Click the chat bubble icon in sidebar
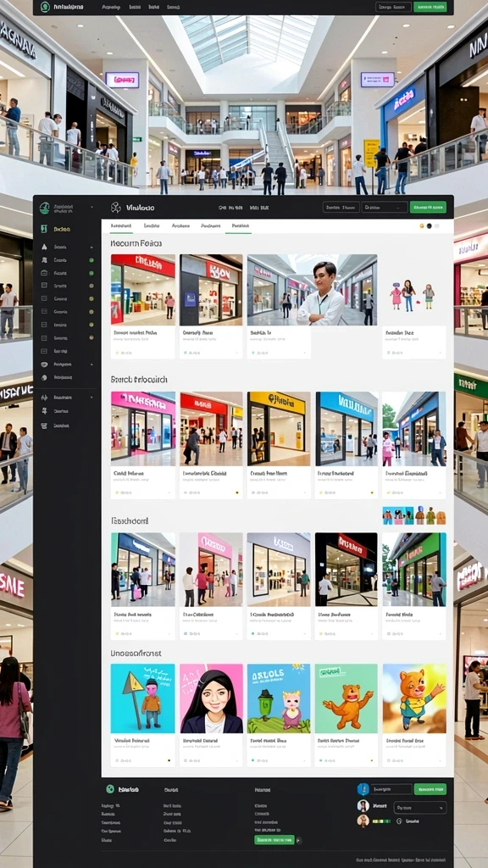Image resolution: width=488 pixels, height=868 pixels. pyautogui.click(x=44, y=364)
